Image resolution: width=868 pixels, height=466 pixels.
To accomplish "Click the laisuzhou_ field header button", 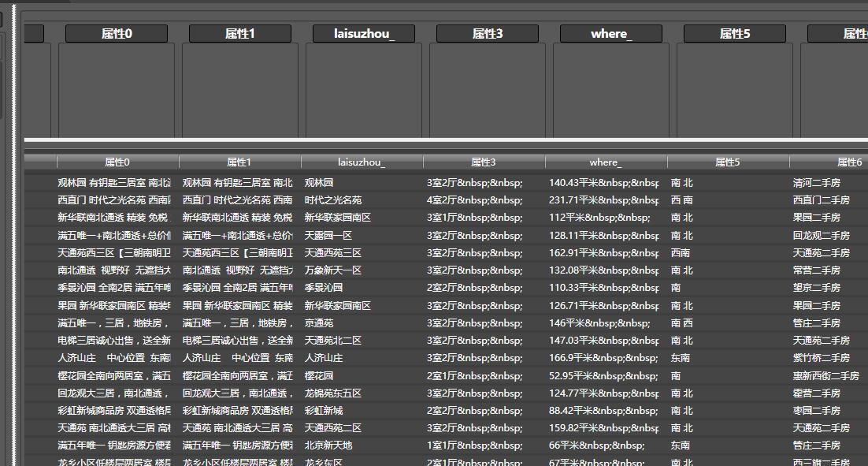I will click(363, 33).
